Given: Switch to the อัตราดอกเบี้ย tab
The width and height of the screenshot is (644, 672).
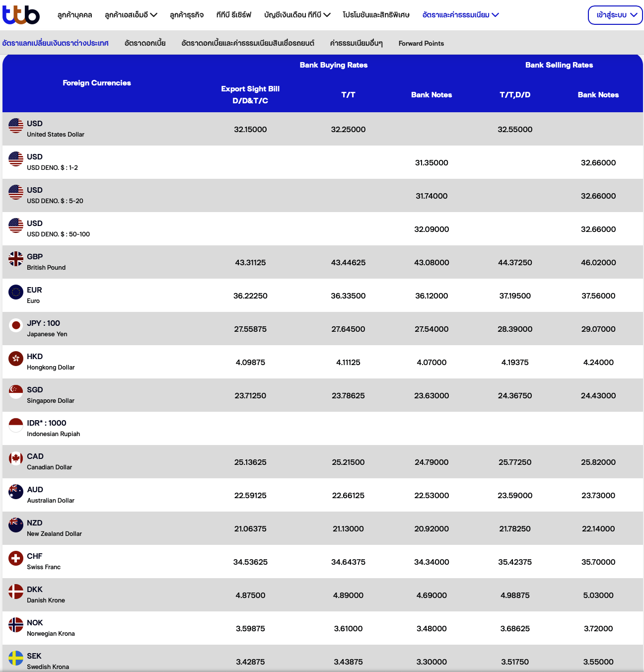Looking at the screenshot, I should click(145, 43).
